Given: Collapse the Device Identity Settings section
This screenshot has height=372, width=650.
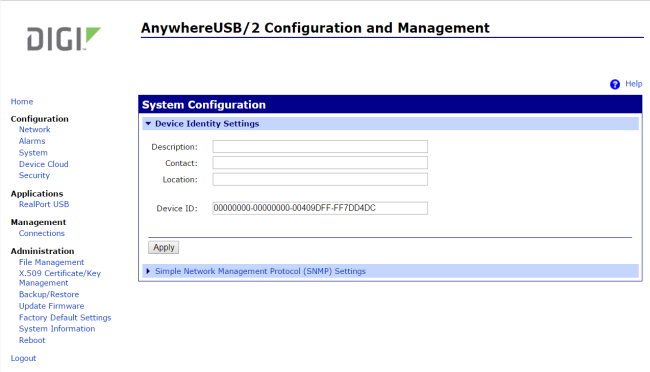Looking at the screenshot, I should tap(148, 124).
